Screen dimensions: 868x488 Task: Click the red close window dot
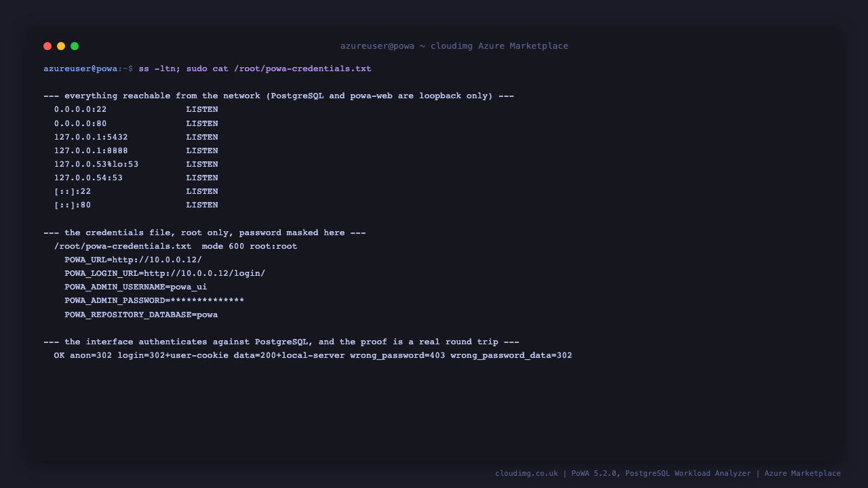pyautogui.click(x=47, y=46)
